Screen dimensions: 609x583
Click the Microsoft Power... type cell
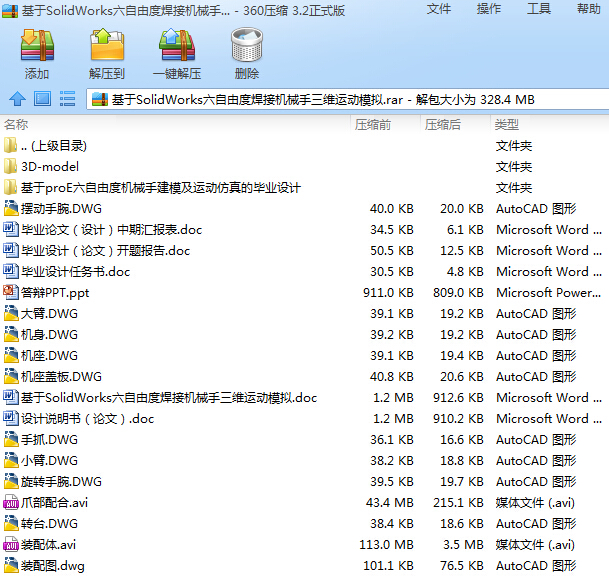click(x=548, y=292)
